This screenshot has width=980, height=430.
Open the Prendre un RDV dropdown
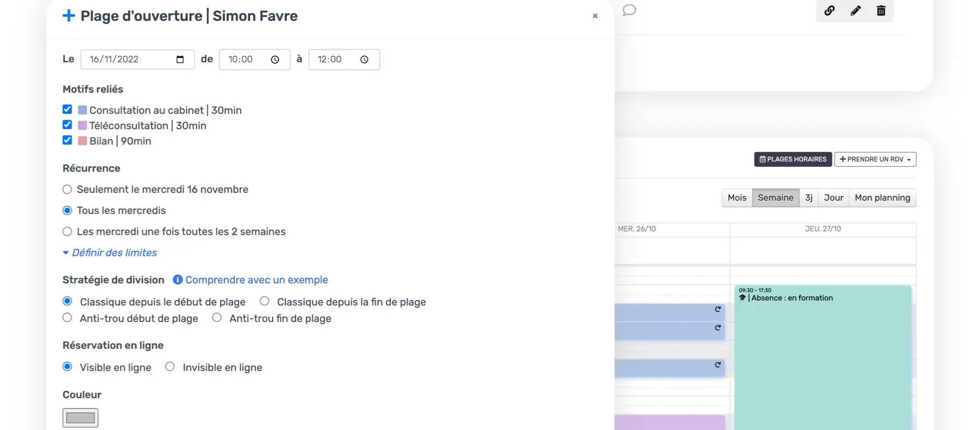(875, 159)
